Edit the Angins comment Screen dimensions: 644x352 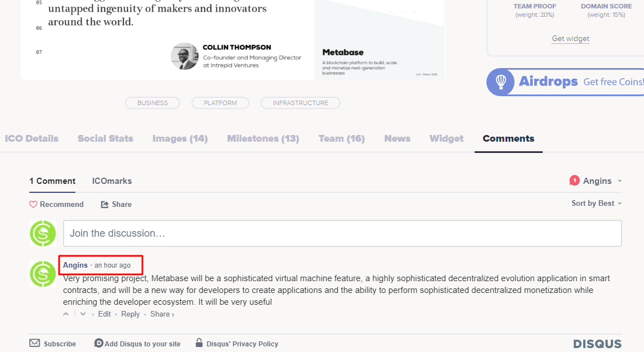pos(104,314)
